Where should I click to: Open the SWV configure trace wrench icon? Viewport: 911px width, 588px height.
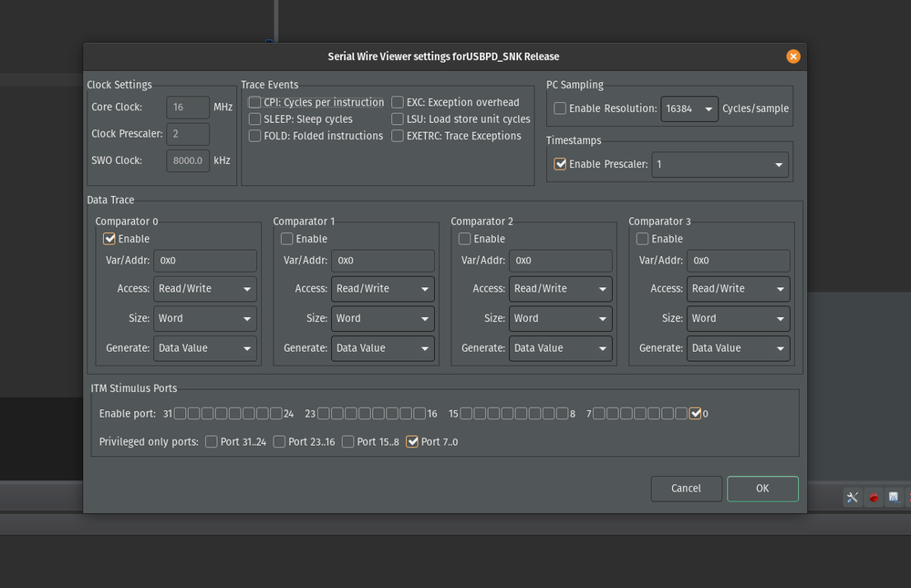(853, 497)
